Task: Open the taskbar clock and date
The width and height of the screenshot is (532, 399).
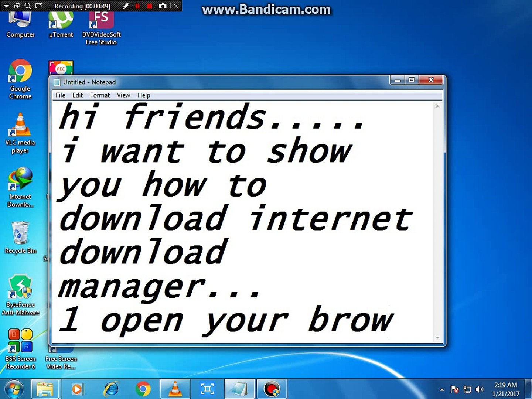Action: coord(506,389)
